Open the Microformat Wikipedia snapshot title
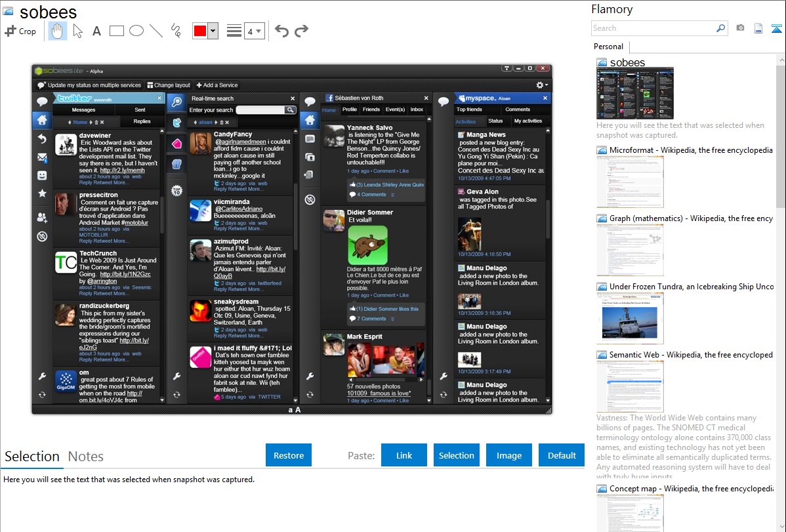 tap(691, 150)
